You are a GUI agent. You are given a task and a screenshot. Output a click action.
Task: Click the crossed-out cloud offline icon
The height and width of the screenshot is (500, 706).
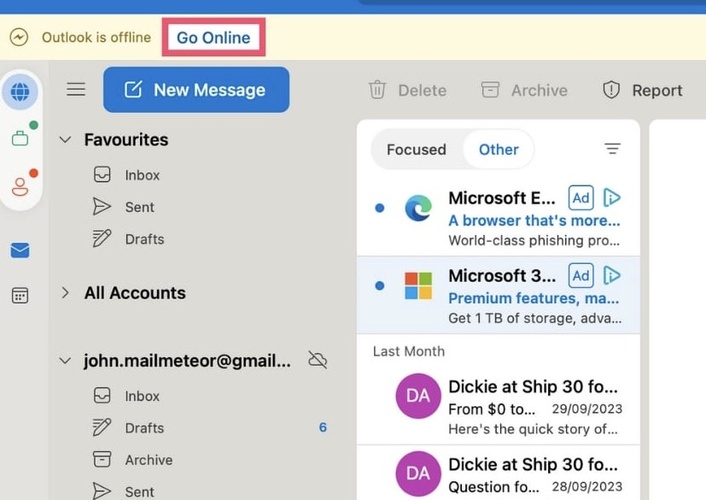[x=317, y=360]
